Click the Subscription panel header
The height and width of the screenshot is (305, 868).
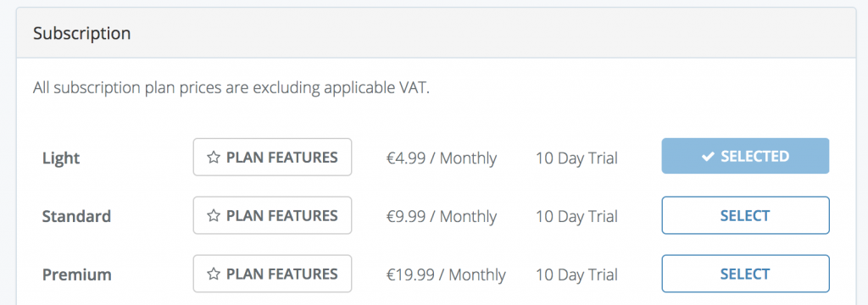coord(437,33)
